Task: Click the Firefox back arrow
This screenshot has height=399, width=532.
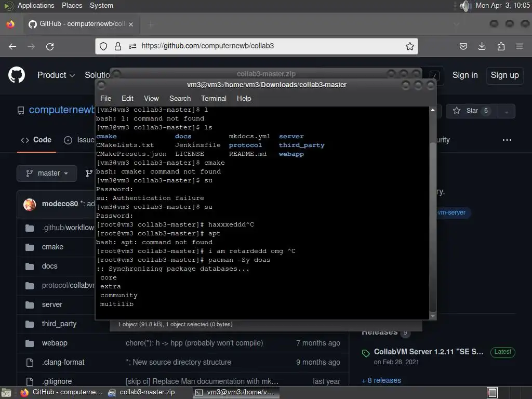Action: click(12, 46)
